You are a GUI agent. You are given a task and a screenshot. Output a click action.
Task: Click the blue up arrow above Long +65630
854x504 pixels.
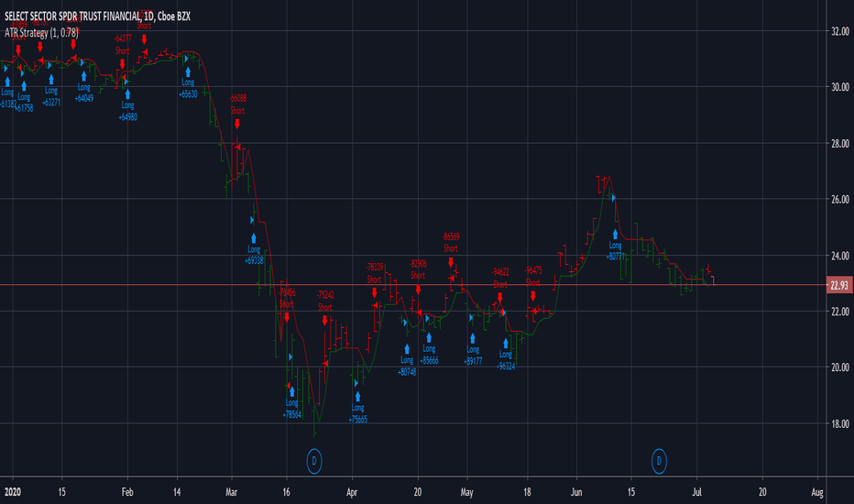188,71
